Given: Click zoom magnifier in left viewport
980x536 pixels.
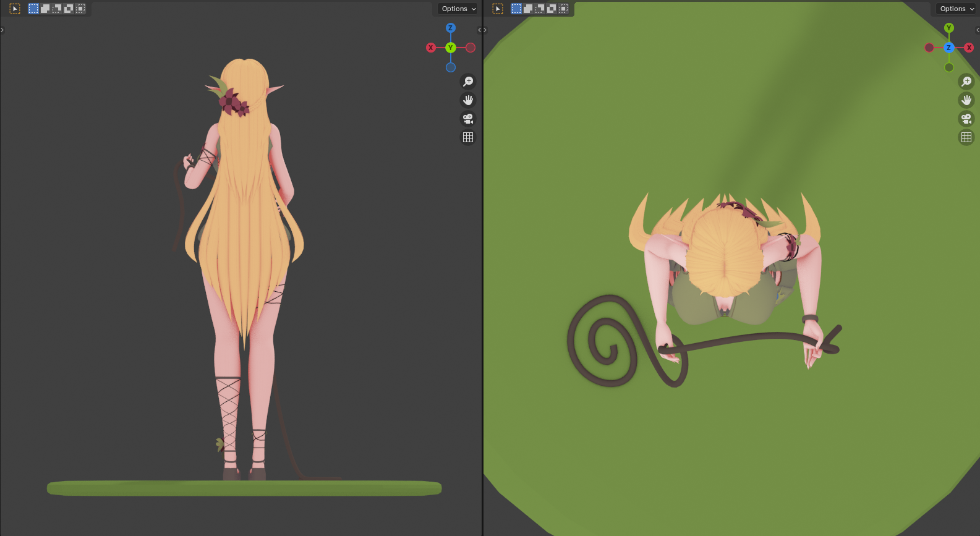Looking at the screenshot, I should click(x=468, y=82).
